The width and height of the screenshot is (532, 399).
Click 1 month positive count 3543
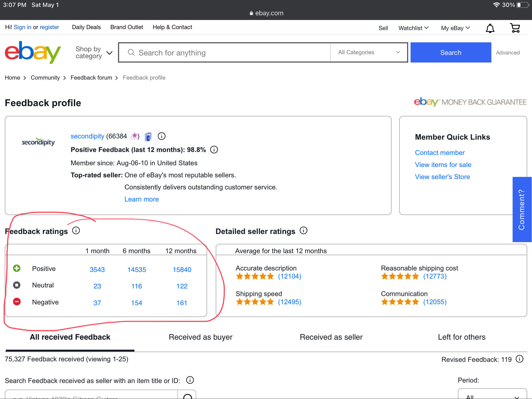97,269
